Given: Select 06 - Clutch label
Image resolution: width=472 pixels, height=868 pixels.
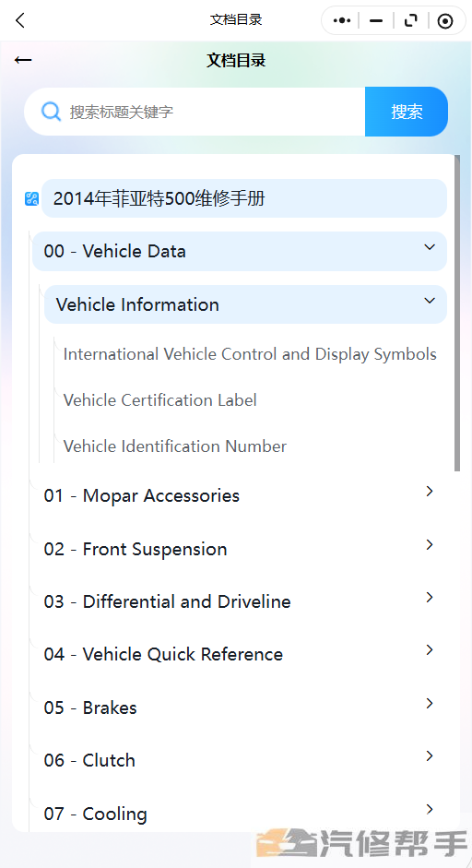Looking at the screenshot, I should (x=89, y=761).
